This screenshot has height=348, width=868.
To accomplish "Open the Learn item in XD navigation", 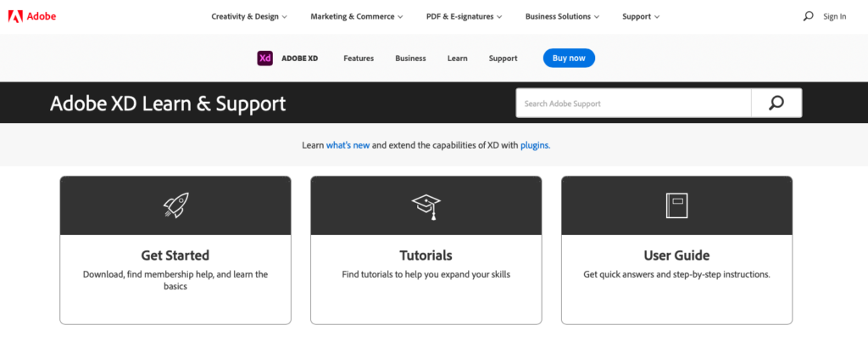I will (x=457, y=59).
